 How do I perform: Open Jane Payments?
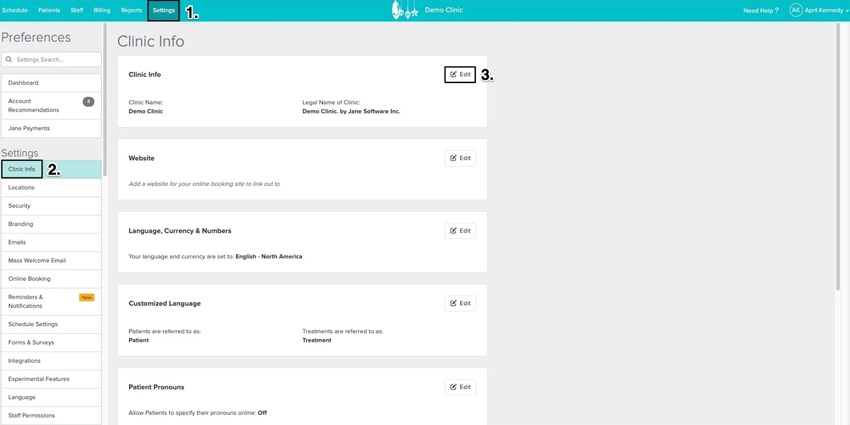pyautogui.click(x=51, y=128)
